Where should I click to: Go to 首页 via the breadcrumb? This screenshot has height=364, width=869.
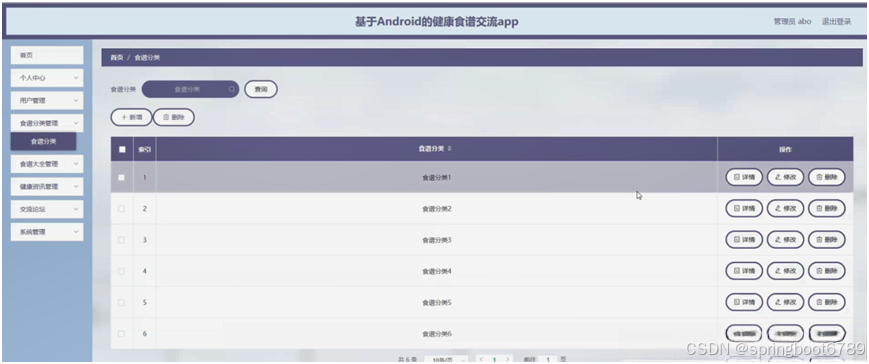(x=116, y=58)
